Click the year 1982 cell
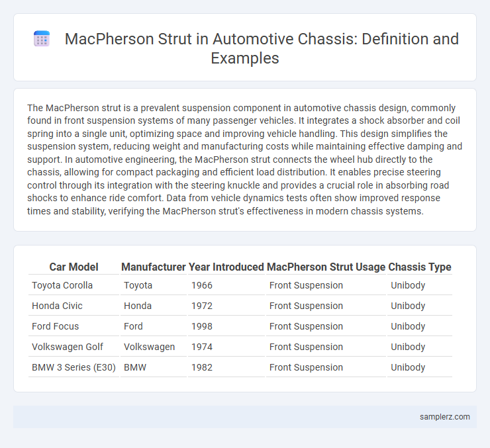The height and width of the screenshot is (448, 490). click(x=226, y=367)
